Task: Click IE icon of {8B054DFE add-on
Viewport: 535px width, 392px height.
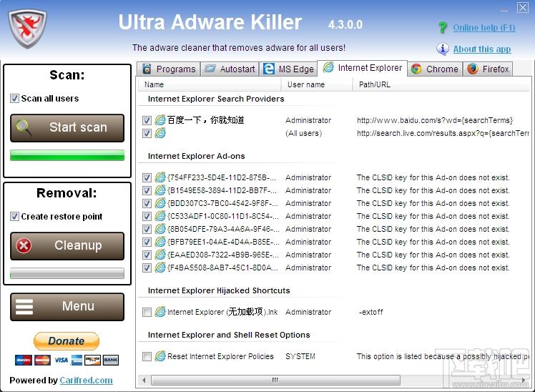Action: coord(160,229)
